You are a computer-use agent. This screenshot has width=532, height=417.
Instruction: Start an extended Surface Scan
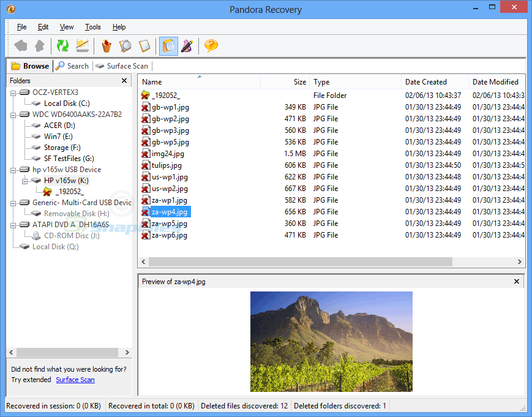pos(75,380)
